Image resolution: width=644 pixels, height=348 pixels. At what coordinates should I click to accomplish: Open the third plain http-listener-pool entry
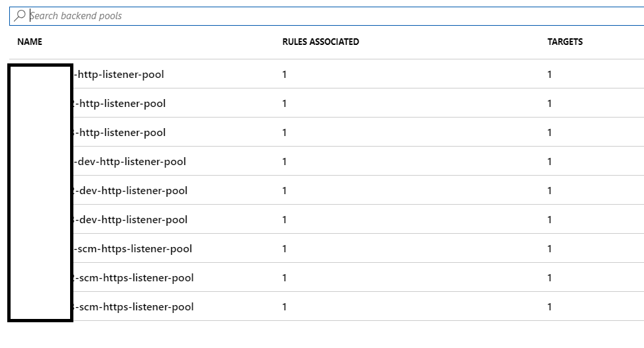(120, 133)
